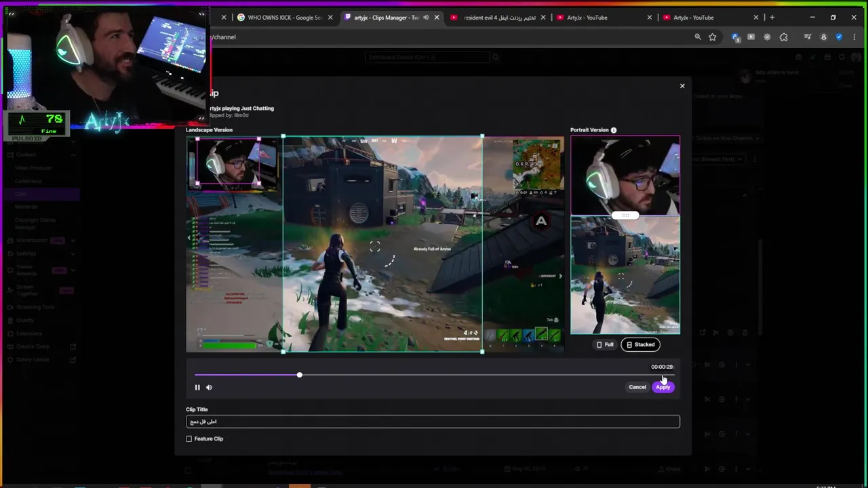Screen dimensions: 868x488
Task: Click the portrait facecam preview pane
Action: click(x=625, y=175)
